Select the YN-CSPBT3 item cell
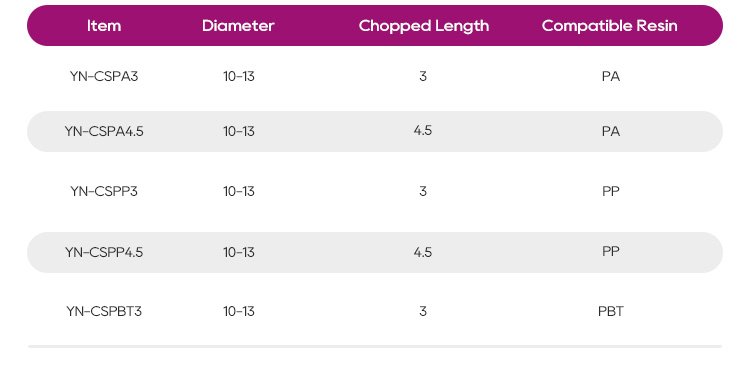Viewport: 750px width, 367px height. pyautogui.click(x=104, y=311)
